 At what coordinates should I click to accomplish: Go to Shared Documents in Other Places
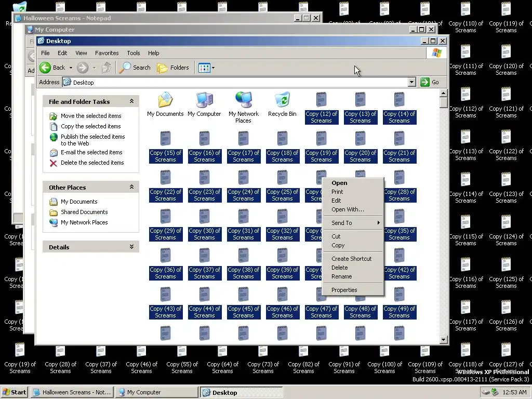point(84,212)
